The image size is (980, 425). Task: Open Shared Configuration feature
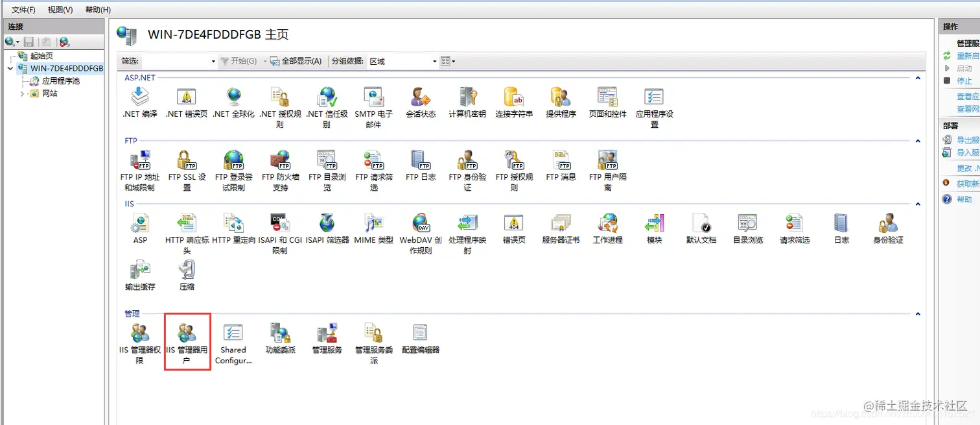pos(233,344)
